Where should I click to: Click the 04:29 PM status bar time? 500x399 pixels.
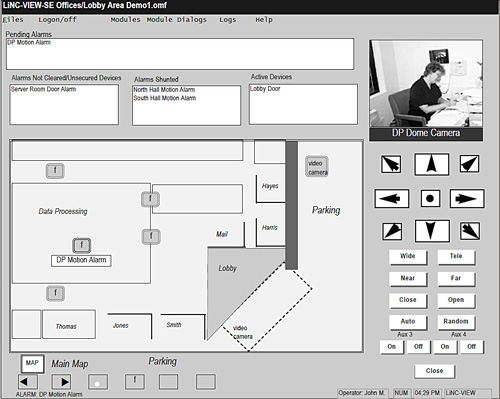click(x=427, y=393)
